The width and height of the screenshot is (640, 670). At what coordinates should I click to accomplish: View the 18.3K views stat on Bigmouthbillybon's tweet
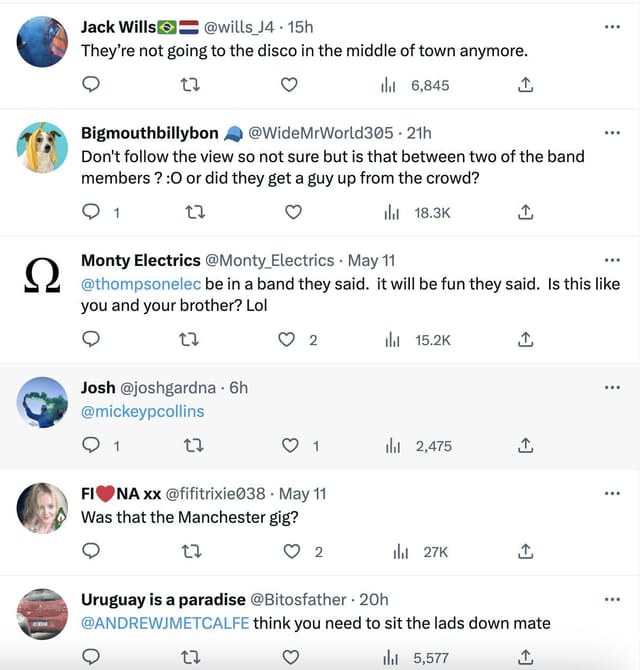point(421,212)
